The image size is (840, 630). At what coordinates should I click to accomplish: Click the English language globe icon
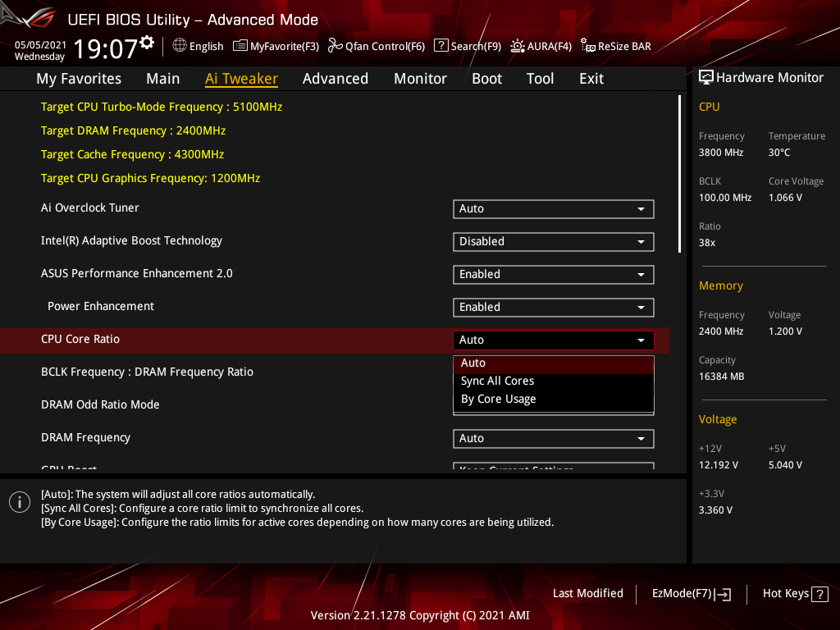(180, 46)
